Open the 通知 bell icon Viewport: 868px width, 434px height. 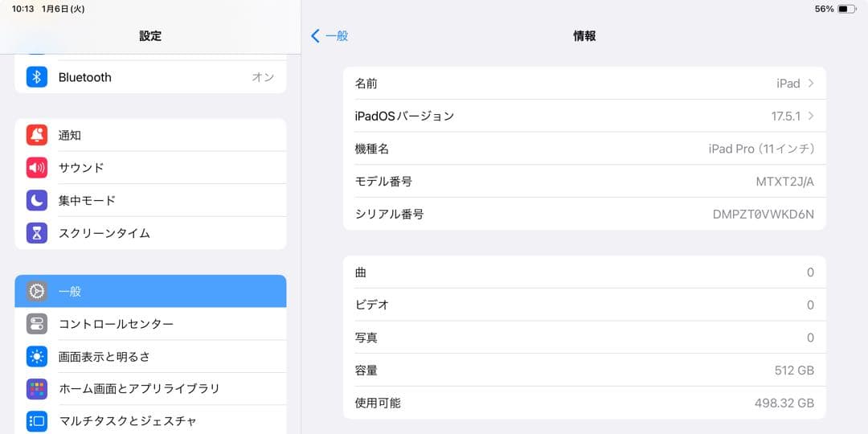[36, 135]
